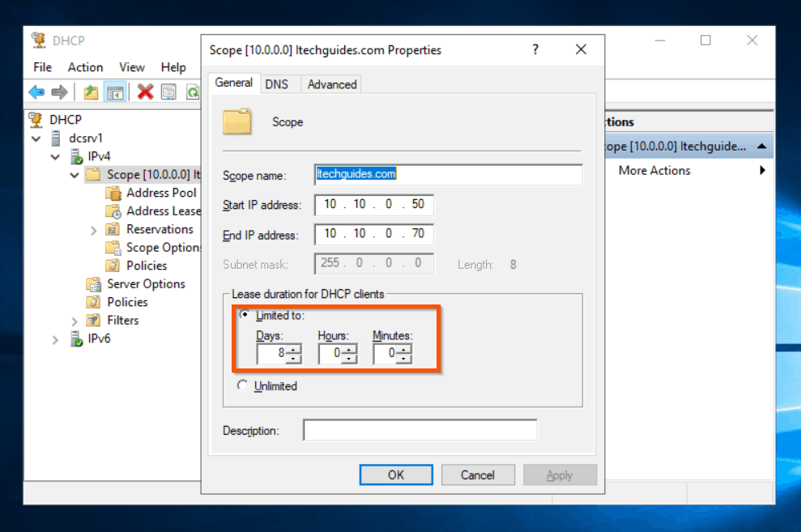The width and height of the screenshot is (801, 532).
Task: Open the Advanced tab
Action: tap(332, 84)
